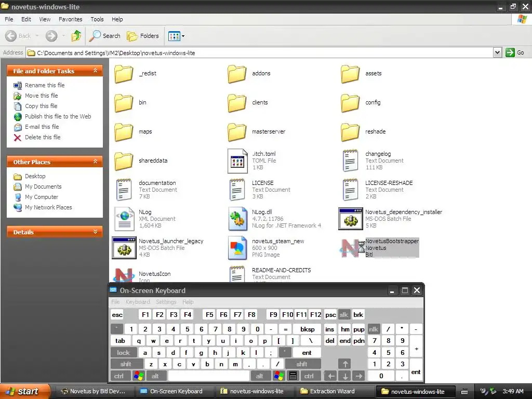Click the Go button beside address bar

(x=515, y=52)
